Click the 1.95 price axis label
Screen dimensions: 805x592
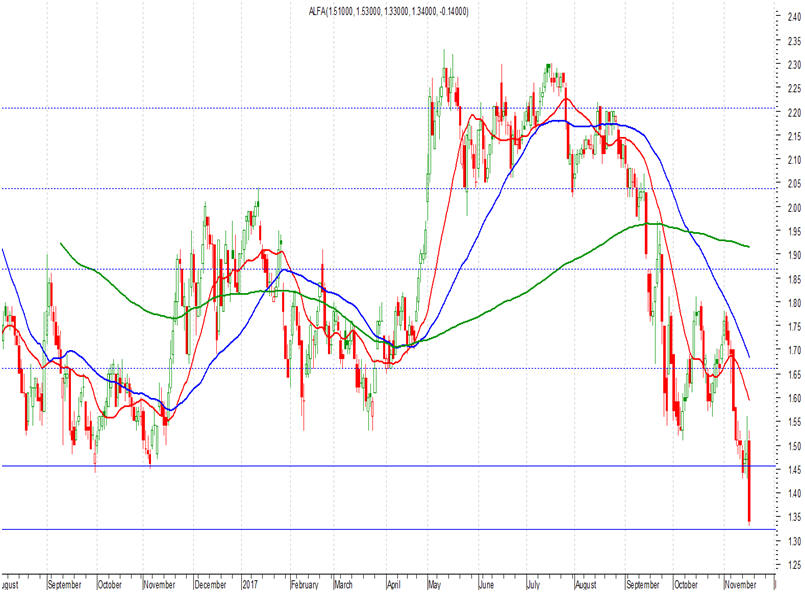click(794, 231)
